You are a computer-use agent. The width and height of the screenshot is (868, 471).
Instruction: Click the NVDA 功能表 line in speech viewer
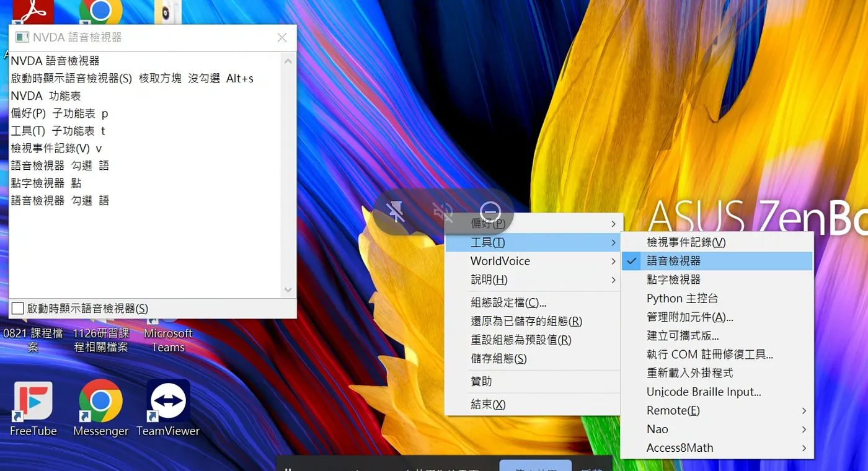tap(46, 96)
